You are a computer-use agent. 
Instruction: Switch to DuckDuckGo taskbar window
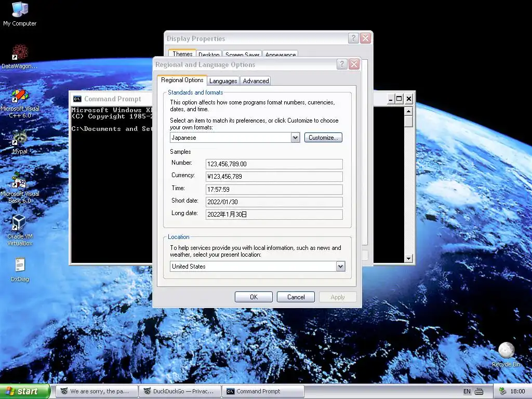[x=180, y=392]
